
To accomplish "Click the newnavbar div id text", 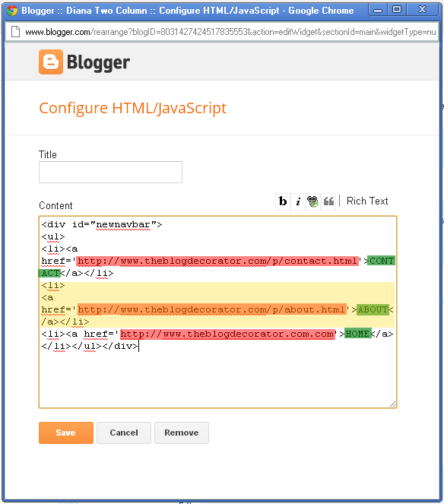I will (x=123, y=224).
